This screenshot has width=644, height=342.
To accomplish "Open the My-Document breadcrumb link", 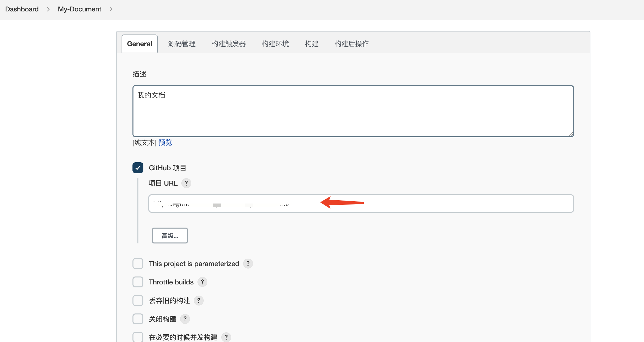I will pyautogui.click(x=79, y=9).
